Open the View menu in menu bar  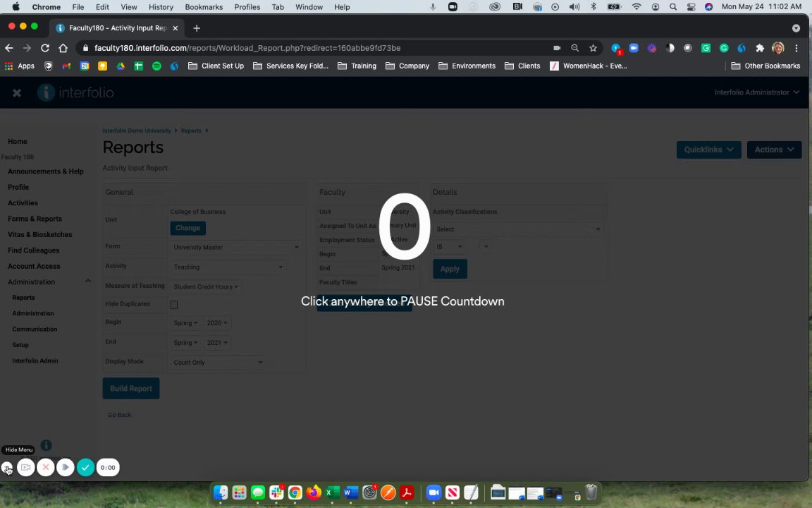129,7
